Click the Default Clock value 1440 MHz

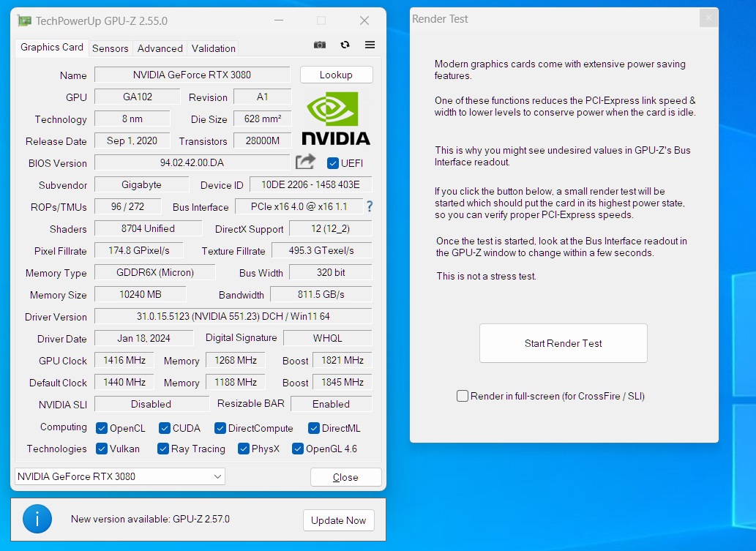[124, 382]
